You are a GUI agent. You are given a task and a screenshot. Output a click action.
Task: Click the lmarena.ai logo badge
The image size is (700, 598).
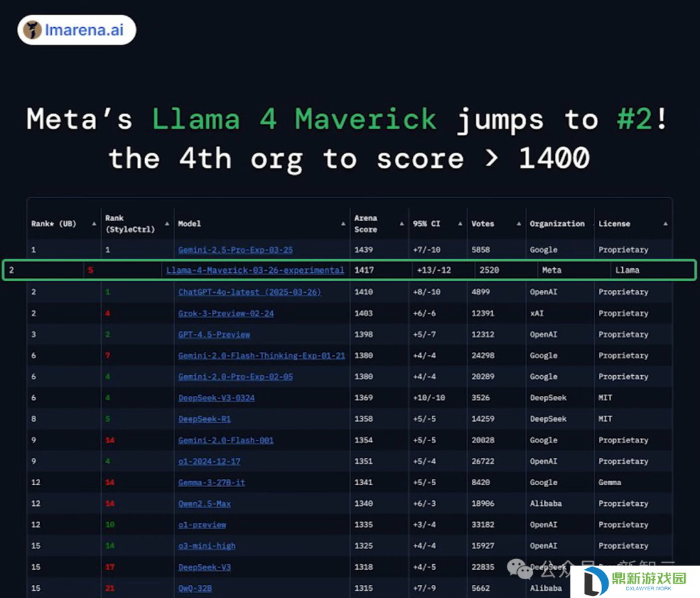pos(76,30)
